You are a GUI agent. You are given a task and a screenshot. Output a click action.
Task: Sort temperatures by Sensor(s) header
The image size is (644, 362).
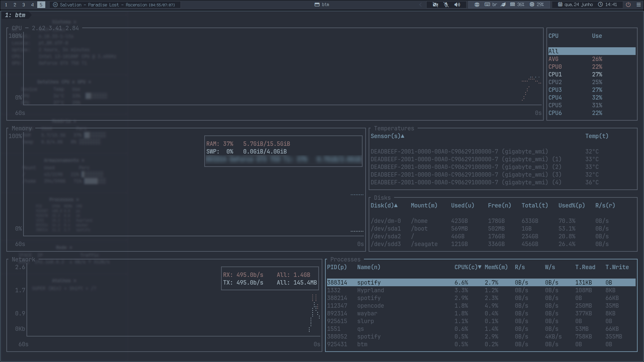coord(387,136)
